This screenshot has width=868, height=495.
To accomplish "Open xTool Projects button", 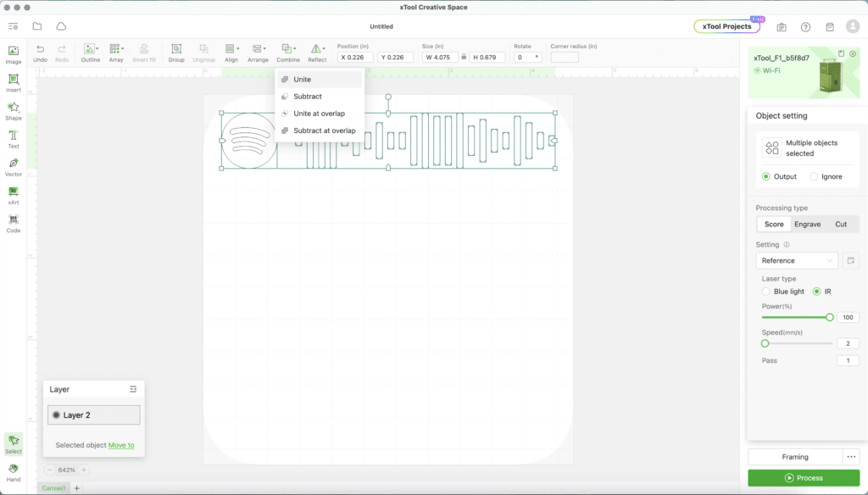I will pos(726,26).
